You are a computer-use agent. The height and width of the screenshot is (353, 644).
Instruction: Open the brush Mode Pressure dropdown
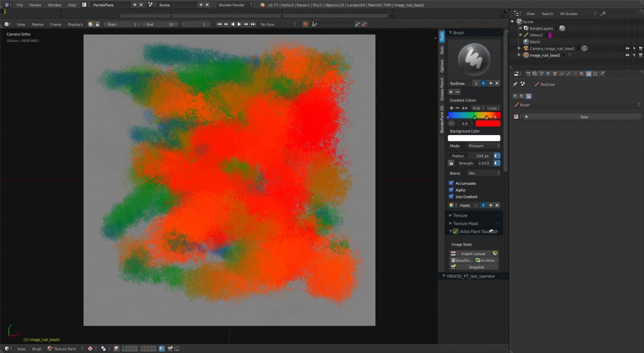tap(484, 146)
